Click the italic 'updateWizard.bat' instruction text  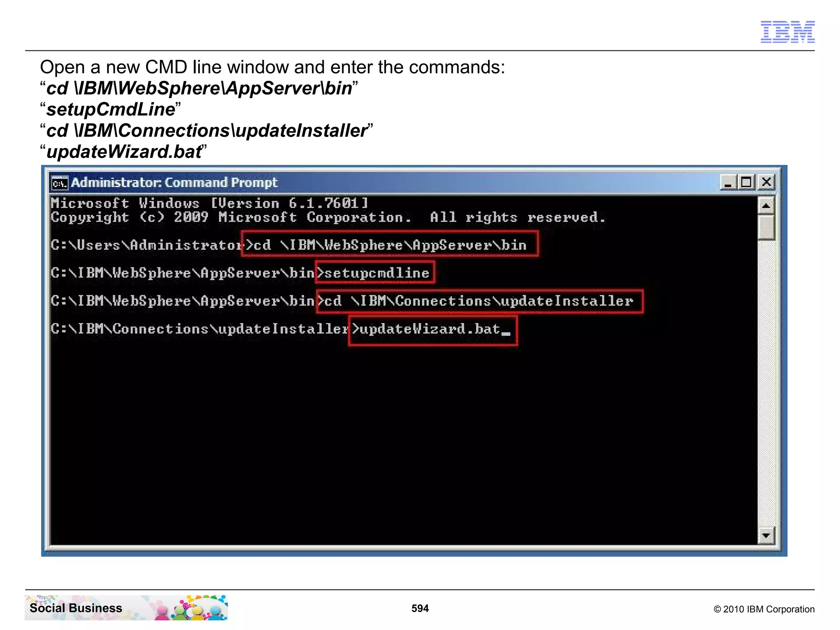click(124, 152)
